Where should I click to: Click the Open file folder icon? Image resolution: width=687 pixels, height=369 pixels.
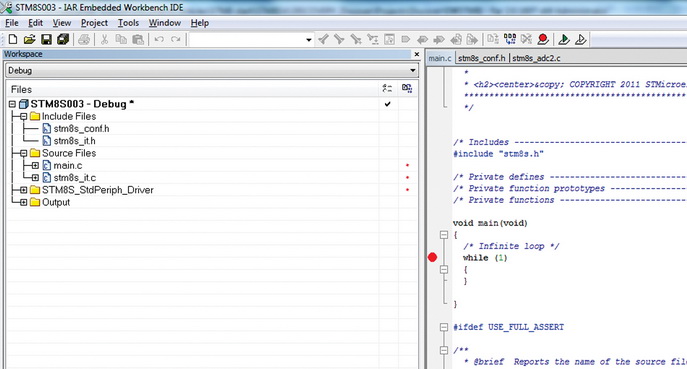(29, 39)
